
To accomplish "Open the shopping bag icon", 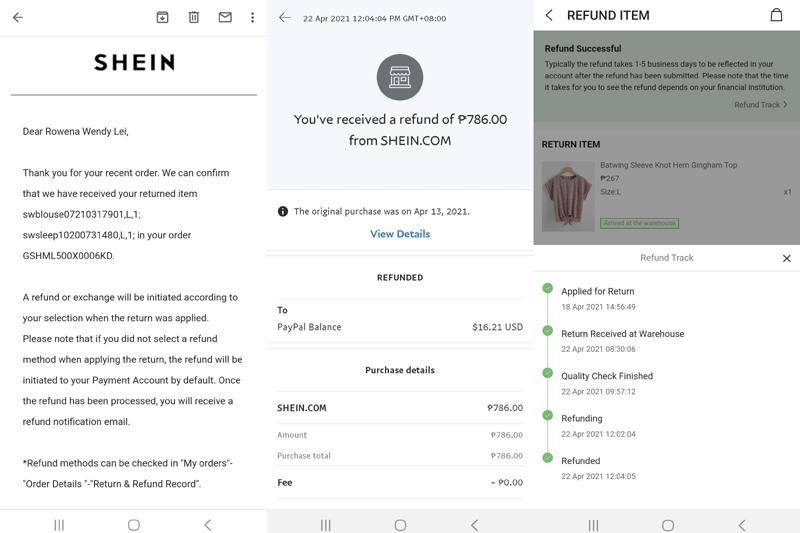I will 776,15.
